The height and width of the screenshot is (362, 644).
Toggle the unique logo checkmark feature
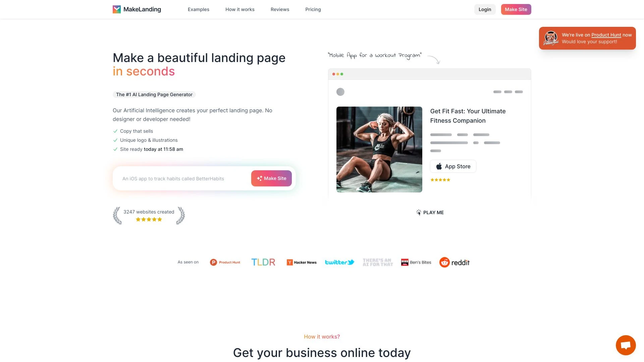[115, 140]
